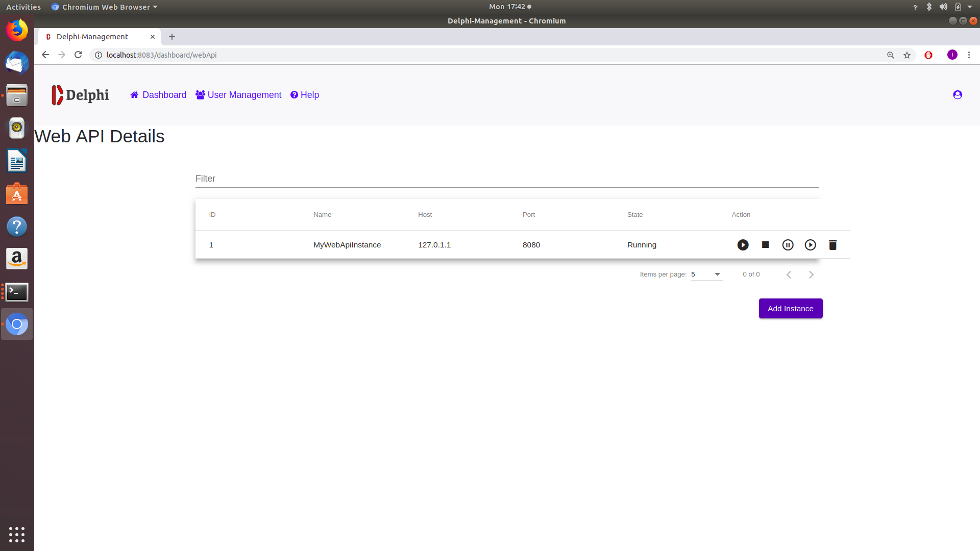This screenshot has height=551, width=980.
Task: Resume MyWebApiInstance with outlined play icon
Action: pyautogui.click(x=810, y=245)
